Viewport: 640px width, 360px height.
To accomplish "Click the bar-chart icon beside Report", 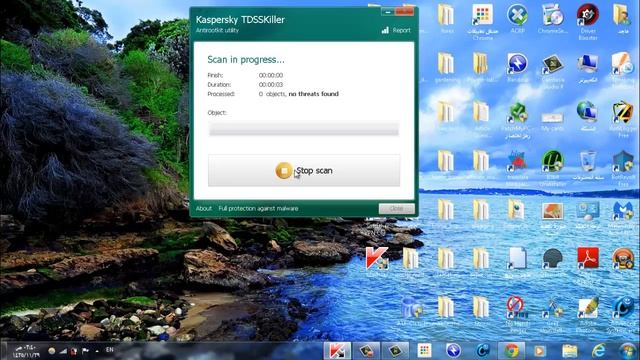I will point(385,30).
